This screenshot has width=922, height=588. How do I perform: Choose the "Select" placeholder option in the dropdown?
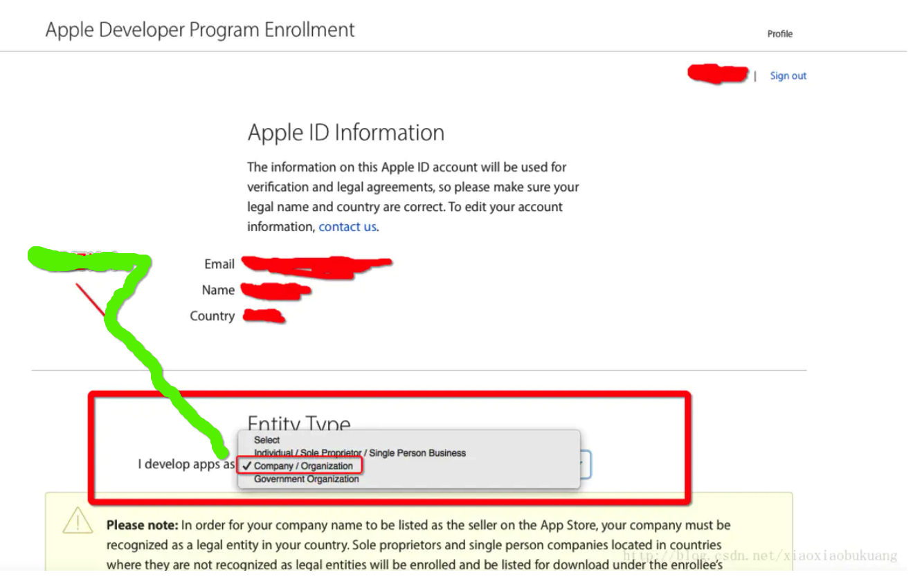(x=267, y=440)
